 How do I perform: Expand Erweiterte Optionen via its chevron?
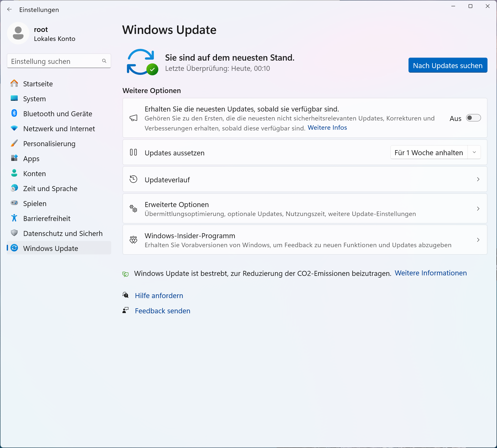478,209
